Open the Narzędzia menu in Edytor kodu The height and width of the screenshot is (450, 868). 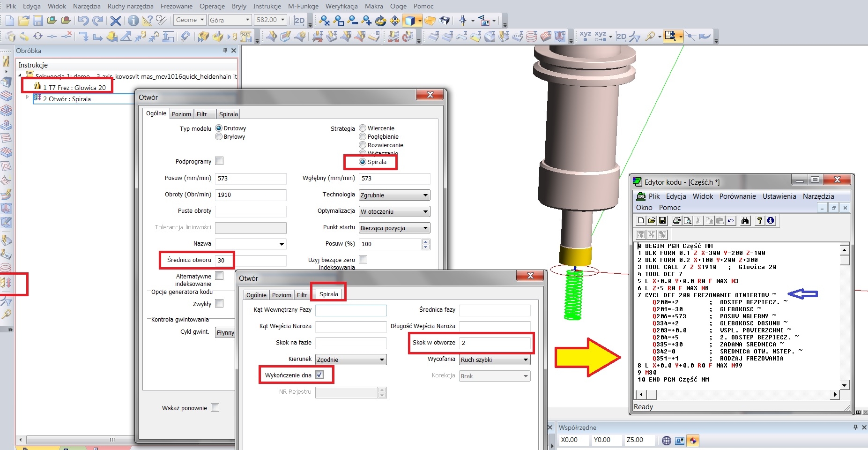pyautogui.click(x=818, y=196)
